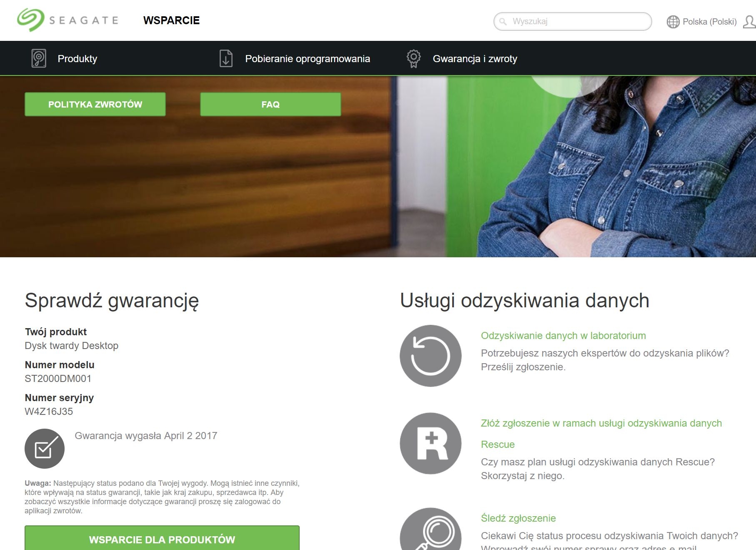Image resolution: width=756 pixels, height=550 pixels.
Task: Open Pobieranie oprogramowania menu
Action: click(x=308, y=59)
